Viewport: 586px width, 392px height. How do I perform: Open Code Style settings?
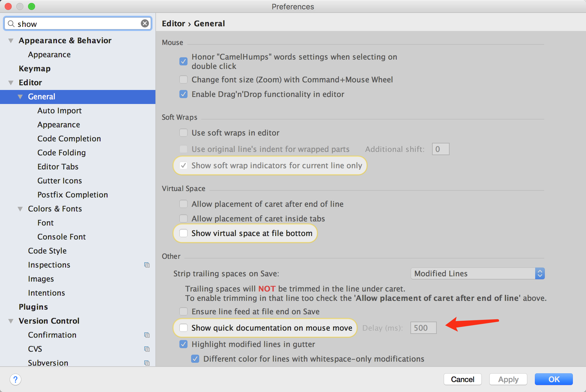(x=47, y=251)
